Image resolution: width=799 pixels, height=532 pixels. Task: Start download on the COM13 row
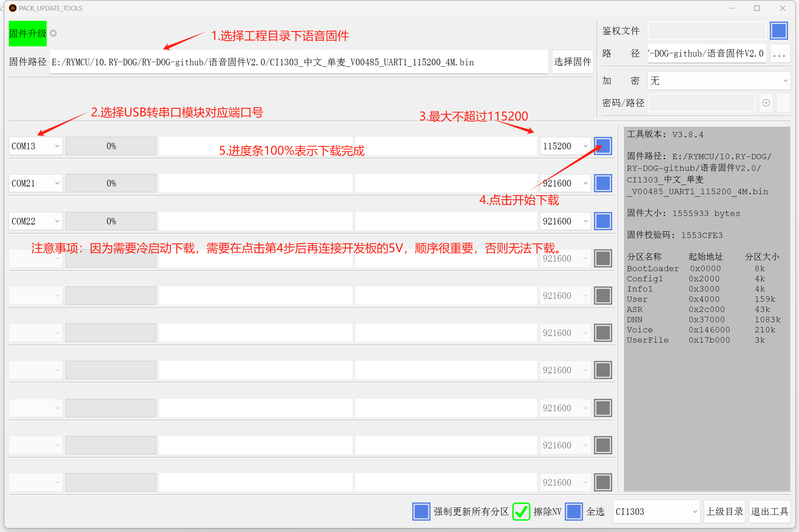pyautogui.click(x=603, y=146)
